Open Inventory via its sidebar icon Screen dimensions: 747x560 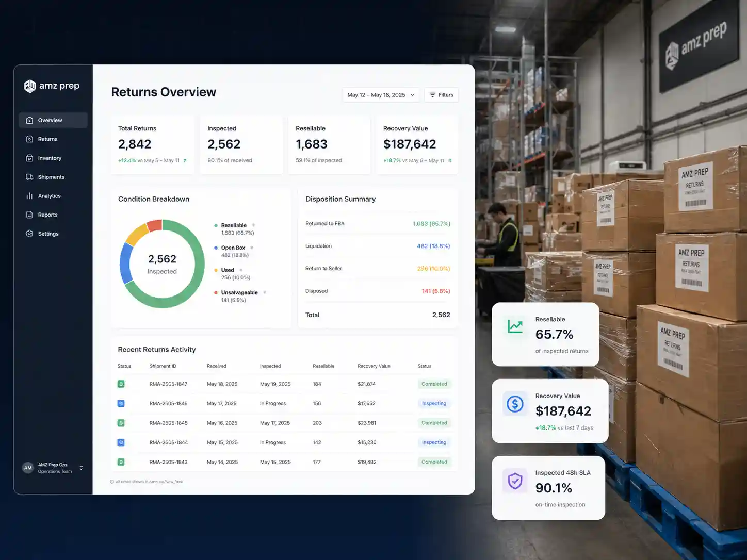(29, 158)
